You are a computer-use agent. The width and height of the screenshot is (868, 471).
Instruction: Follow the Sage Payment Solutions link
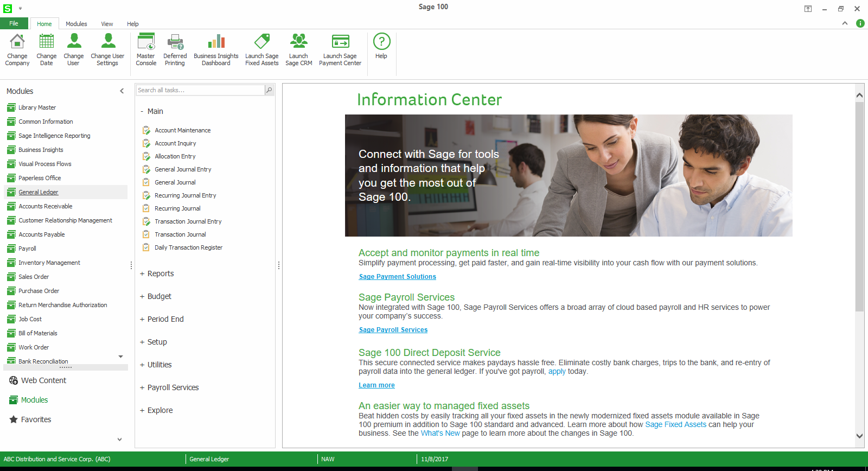[397, 277]
